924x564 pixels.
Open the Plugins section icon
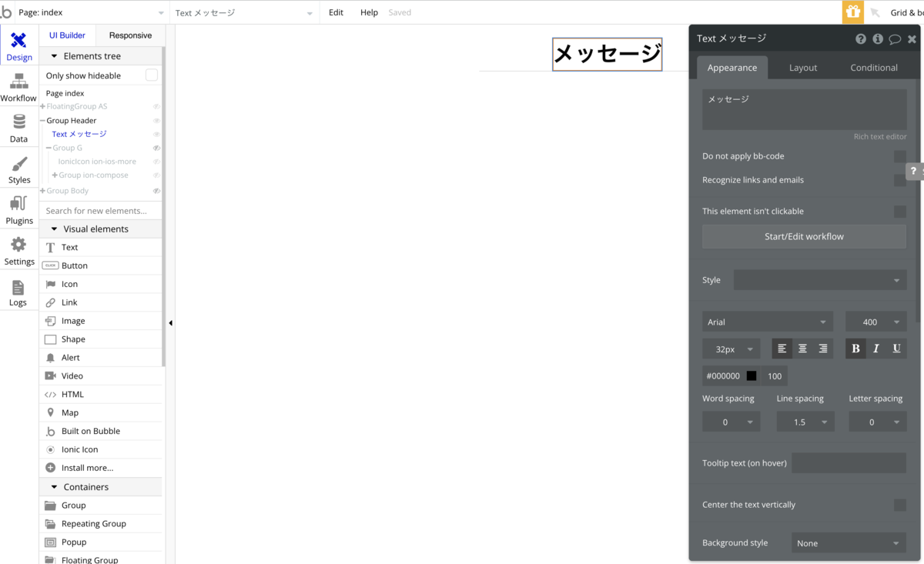point(18,204)
